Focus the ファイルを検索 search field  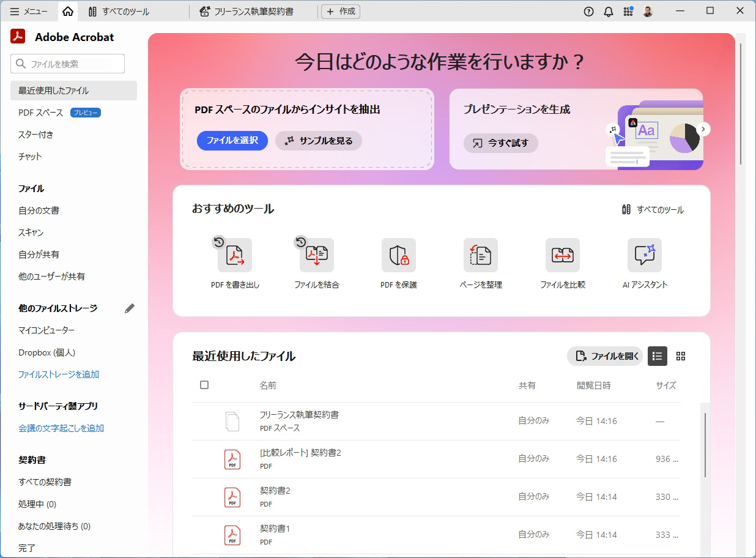(67, 64)
